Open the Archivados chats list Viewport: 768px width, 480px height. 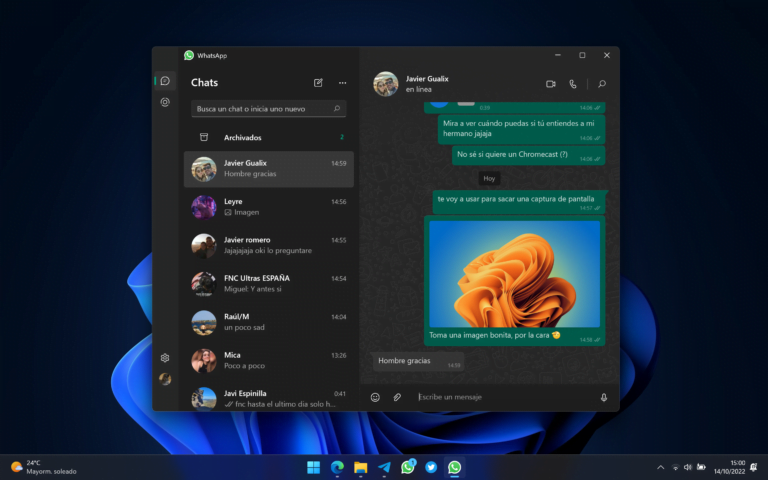click(x=268, y=137)
